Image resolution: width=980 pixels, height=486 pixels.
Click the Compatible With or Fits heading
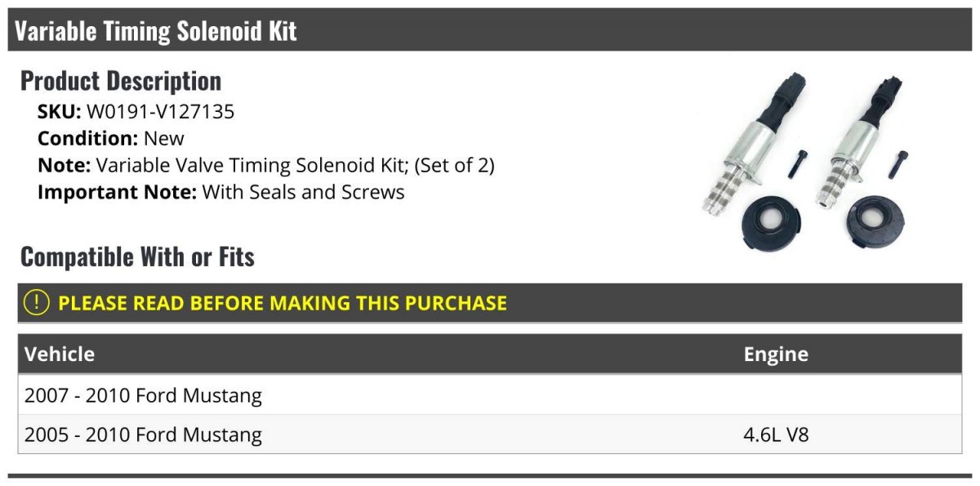coord(137,256)
